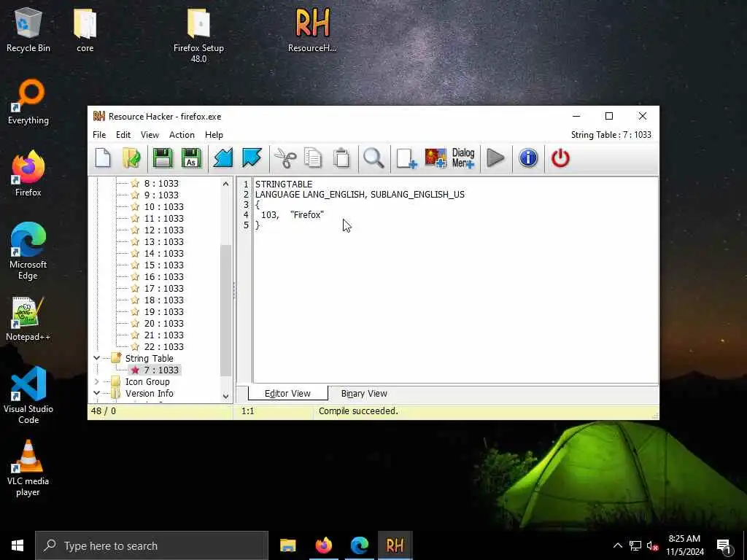Add an image resource with the picture-plus icon
Screen dimensions: 747x560
[436, 158]
